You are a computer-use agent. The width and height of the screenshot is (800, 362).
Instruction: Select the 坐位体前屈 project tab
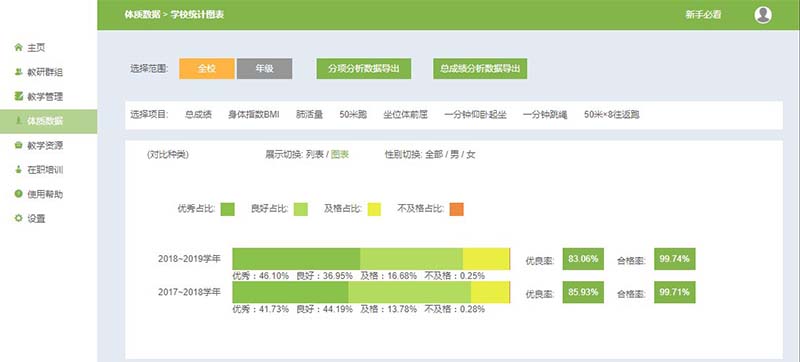406,115
